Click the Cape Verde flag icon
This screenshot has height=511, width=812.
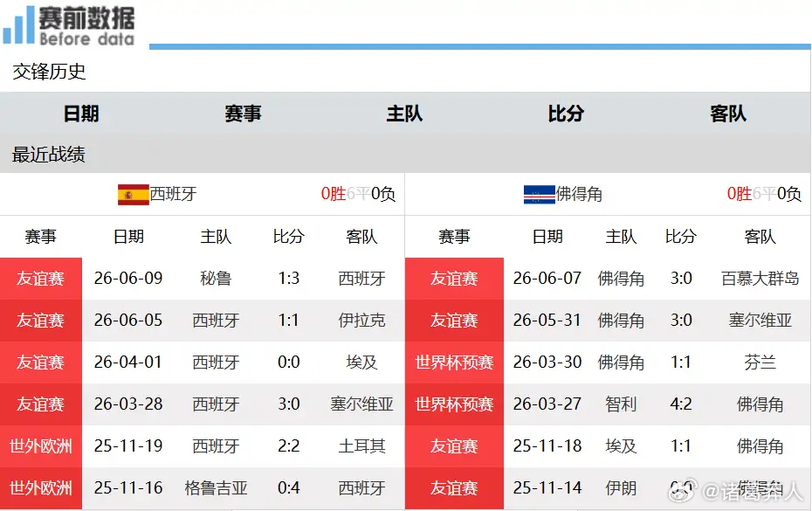click(x=539, y=195)
